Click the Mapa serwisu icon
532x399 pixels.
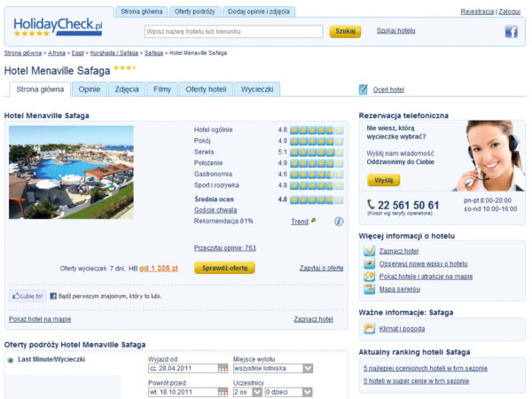pyautogui.click(x=370, y=289)
